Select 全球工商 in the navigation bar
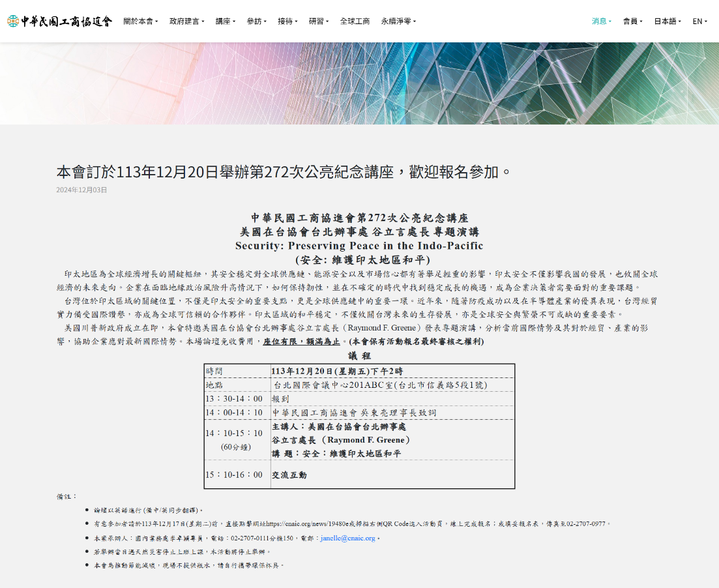 coord(355,21)
